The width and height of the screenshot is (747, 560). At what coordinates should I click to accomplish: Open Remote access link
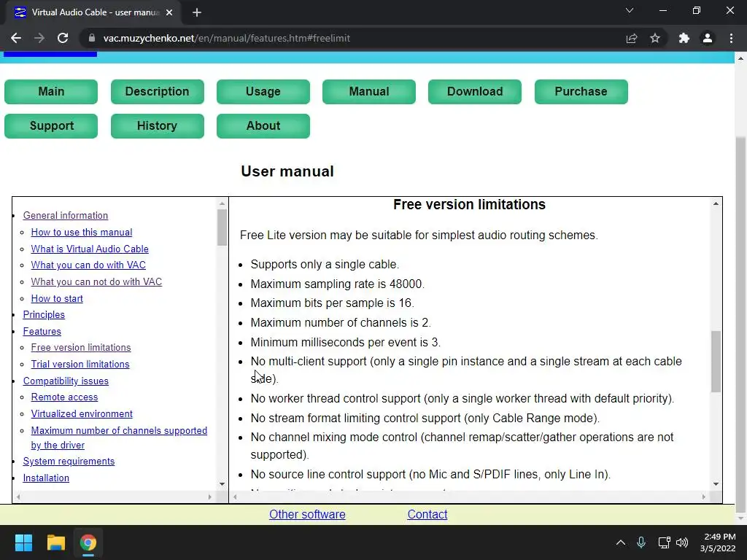(x=64, y=397)
